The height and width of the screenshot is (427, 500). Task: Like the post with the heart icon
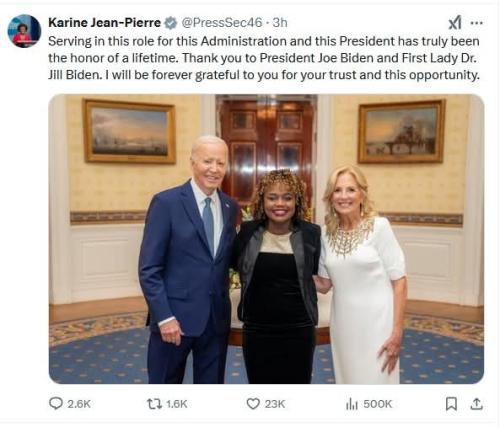(253, 404)
